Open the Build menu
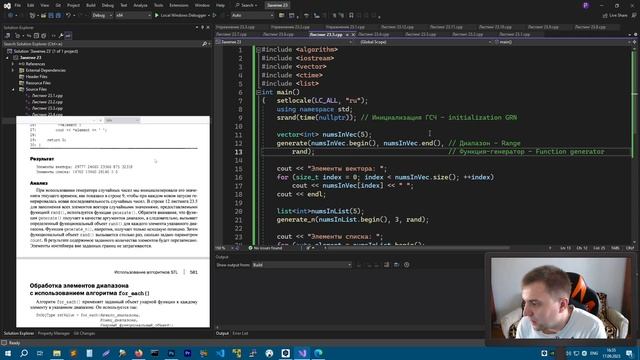 point(91,5)
